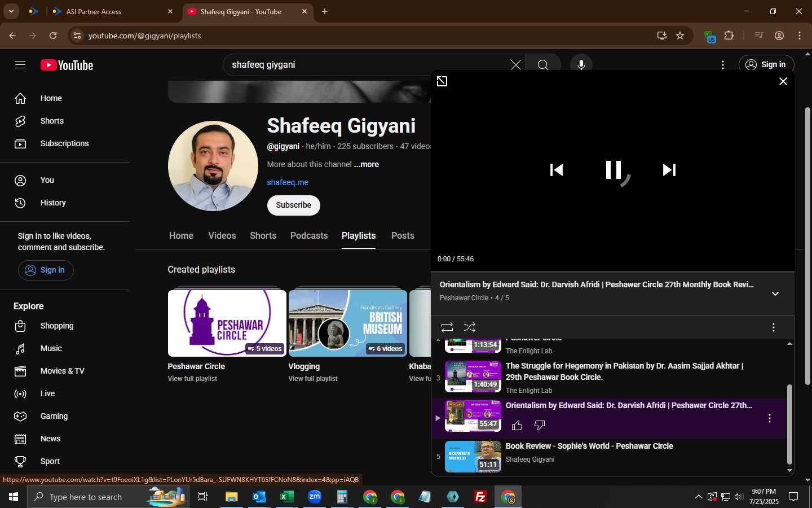Image resolution: width=812 pixels, height=508 pixels.
Task: Dislike the Orientalism video
Action: (x=540, y=425)
